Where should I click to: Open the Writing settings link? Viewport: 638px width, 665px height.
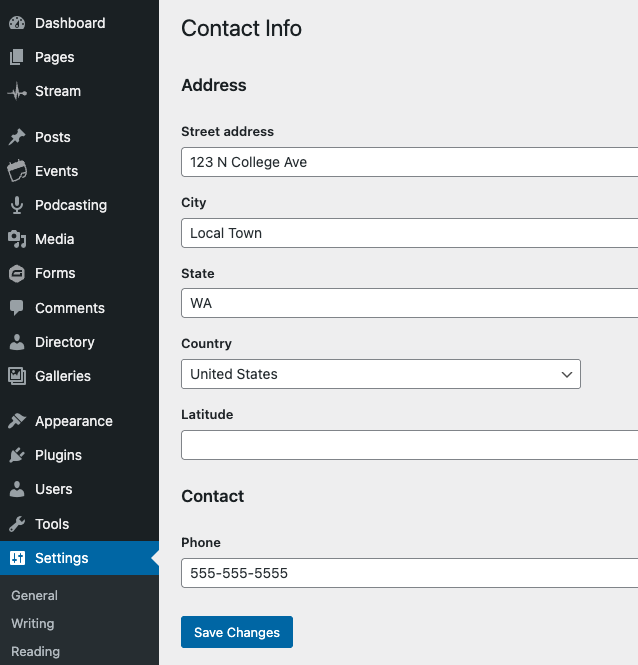coord(33,623)
